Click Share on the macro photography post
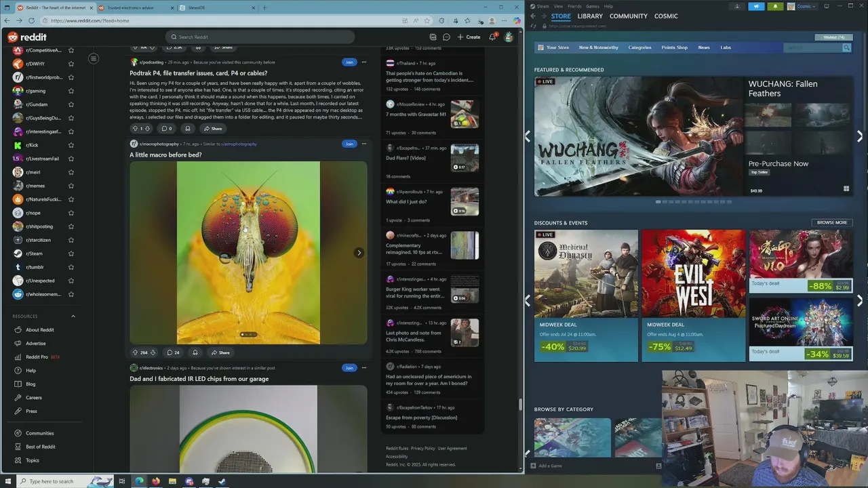 click(x=220, y=352)
